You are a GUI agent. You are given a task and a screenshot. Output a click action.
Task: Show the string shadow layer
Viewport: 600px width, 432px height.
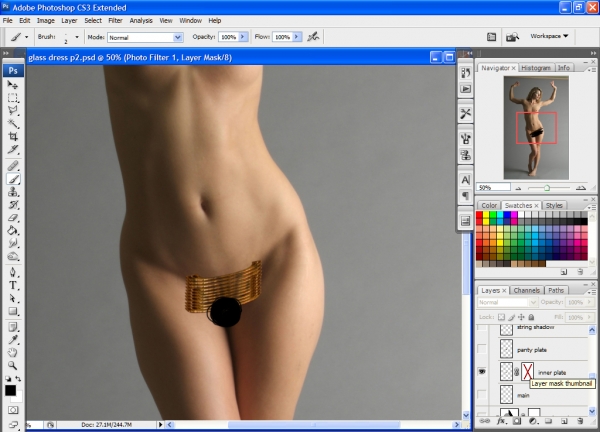click(x=482, y=328)
